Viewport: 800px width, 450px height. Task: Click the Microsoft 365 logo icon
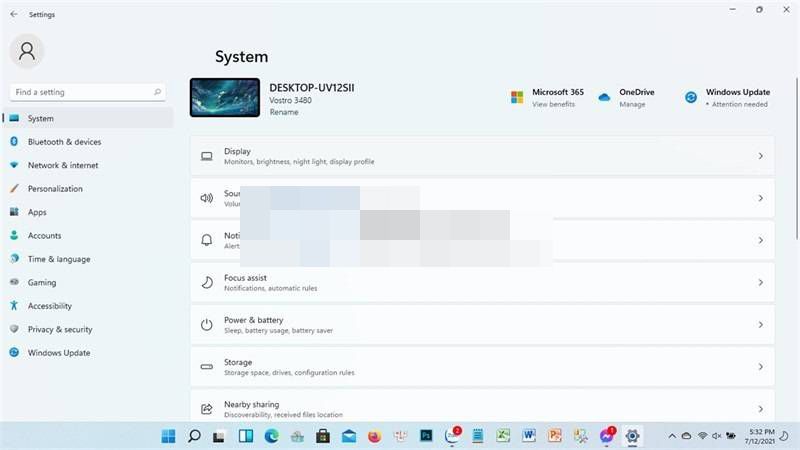[517, 97]
